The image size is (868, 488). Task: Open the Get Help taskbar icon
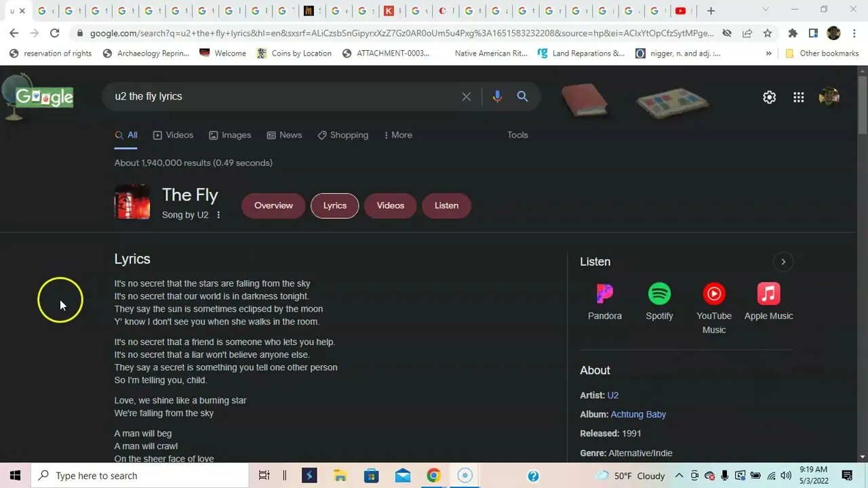tap(534, 476)
